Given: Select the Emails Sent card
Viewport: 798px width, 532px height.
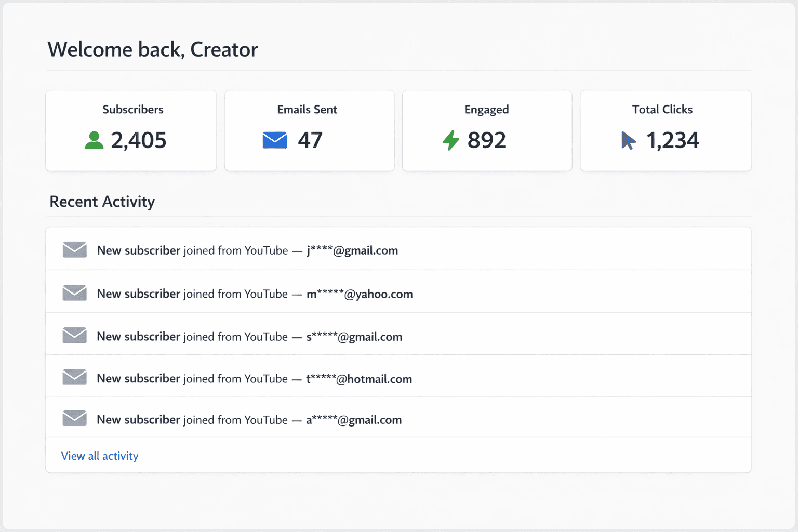Looking at the screenshot, I should coord(309,130).
